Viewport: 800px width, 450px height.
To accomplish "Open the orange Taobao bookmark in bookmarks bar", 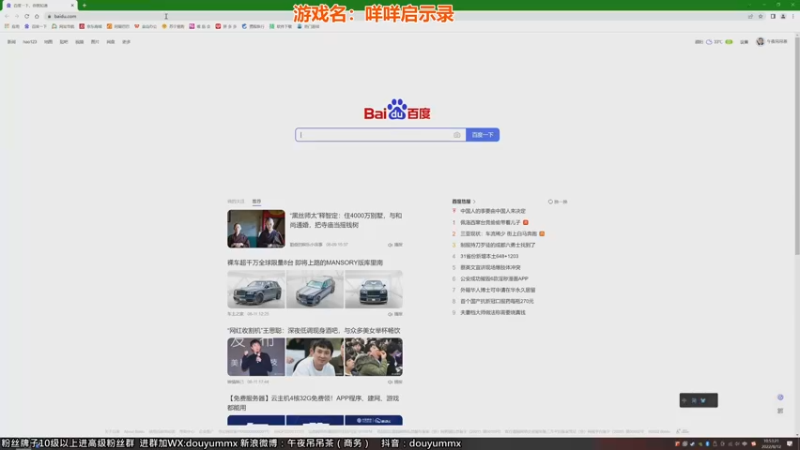I will (118, 26).
